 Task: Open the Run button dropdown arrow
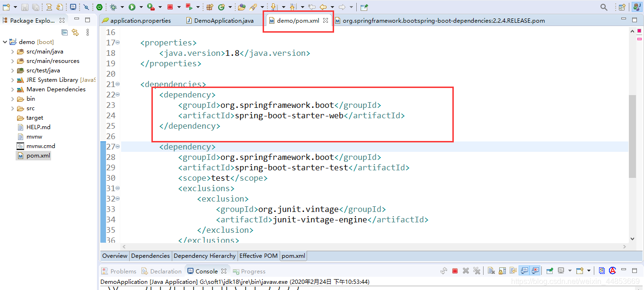point(141,7)
